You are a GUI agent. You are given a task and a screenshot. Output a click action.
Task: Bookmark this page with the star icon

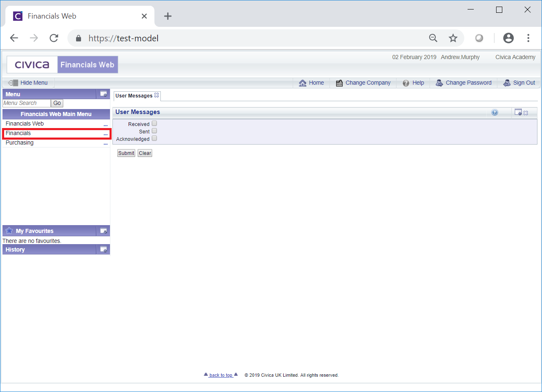pyautogui.click(x=453, y=38)
